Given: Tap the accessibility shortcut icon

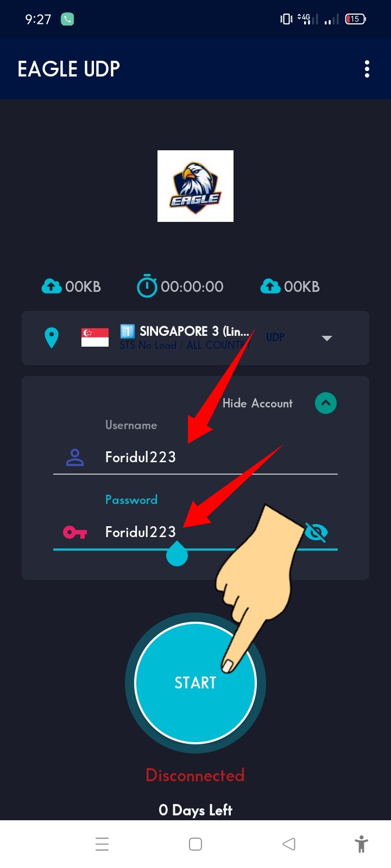Looking at the screenshot, I should click(361, 844).
